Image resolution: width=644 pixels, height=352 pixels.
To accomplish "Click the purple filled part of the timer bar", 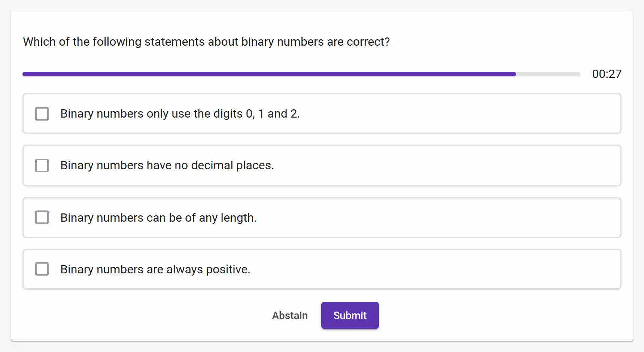I will point(262,74).
